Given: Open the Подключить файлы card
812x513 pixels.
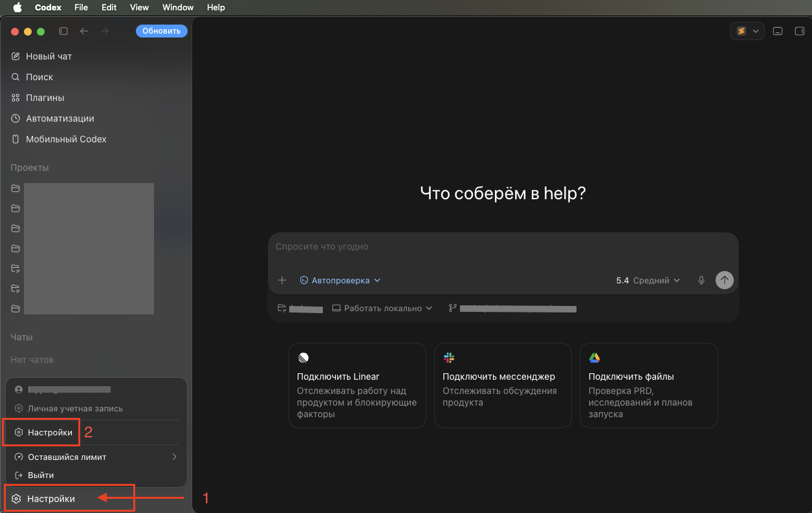Looking at the screenshot, I should (649, 386).
